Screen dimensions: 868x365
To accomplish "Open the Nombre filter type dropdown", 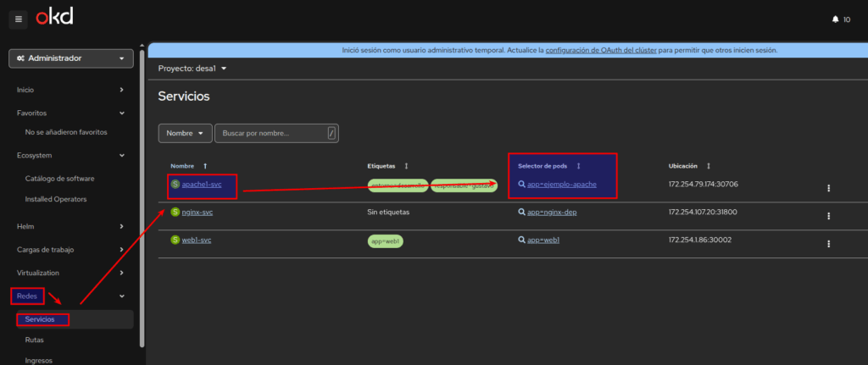I will [x=184, y=133].
